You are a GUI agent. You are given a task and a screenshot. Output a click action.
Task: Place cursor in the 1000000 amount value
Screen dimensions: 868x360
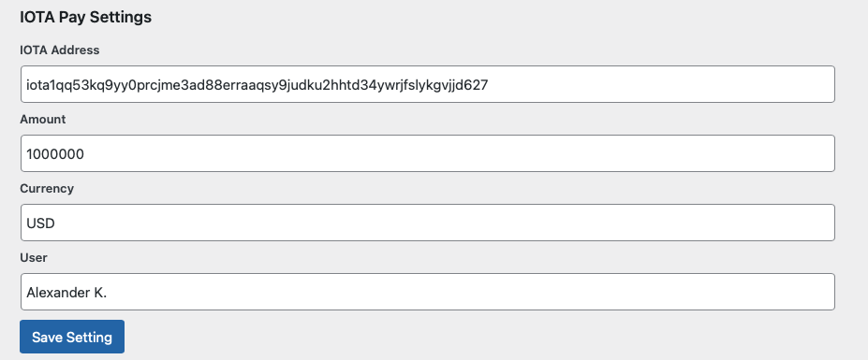click(x=55, y=153)
